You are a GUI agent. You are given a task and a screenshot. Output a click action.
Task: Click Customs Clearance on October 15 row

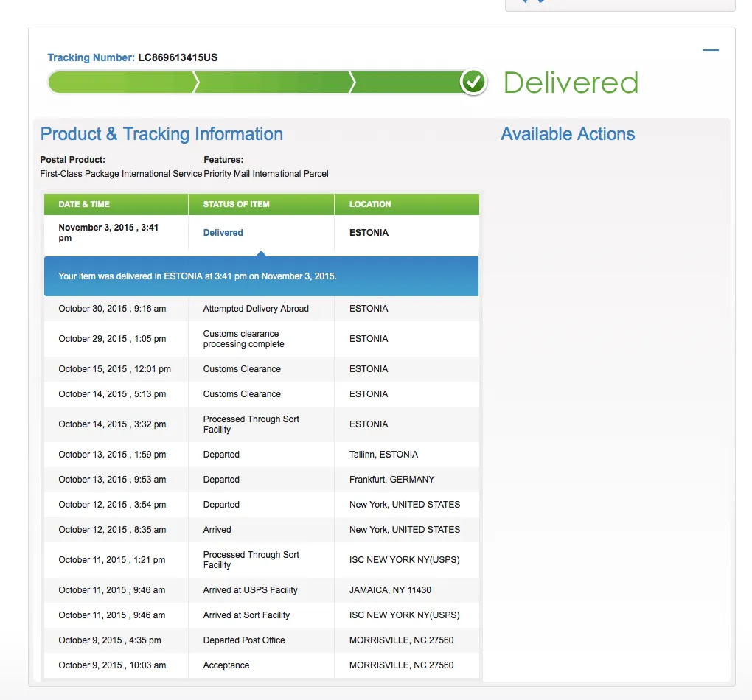click(x=242, y=369)
